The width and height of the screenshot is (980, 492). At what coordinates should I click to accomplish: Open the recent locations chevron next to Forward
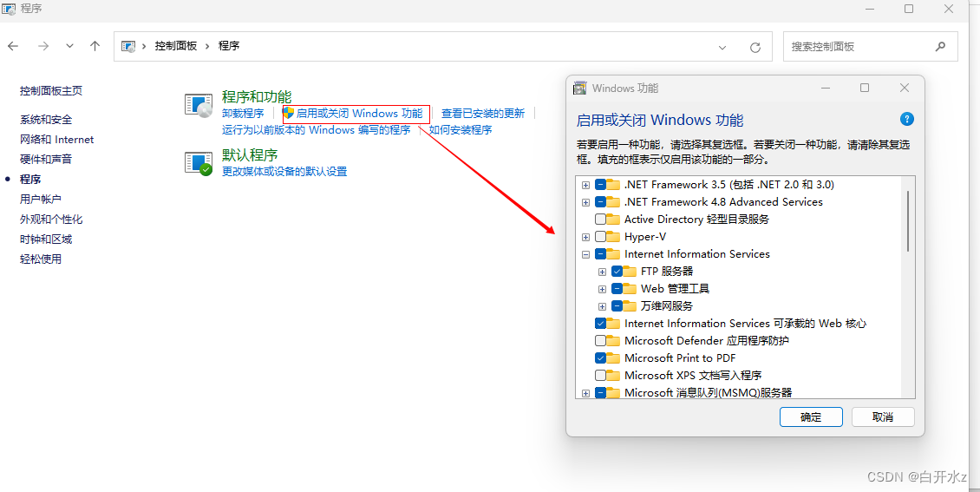tap(70, 46)
